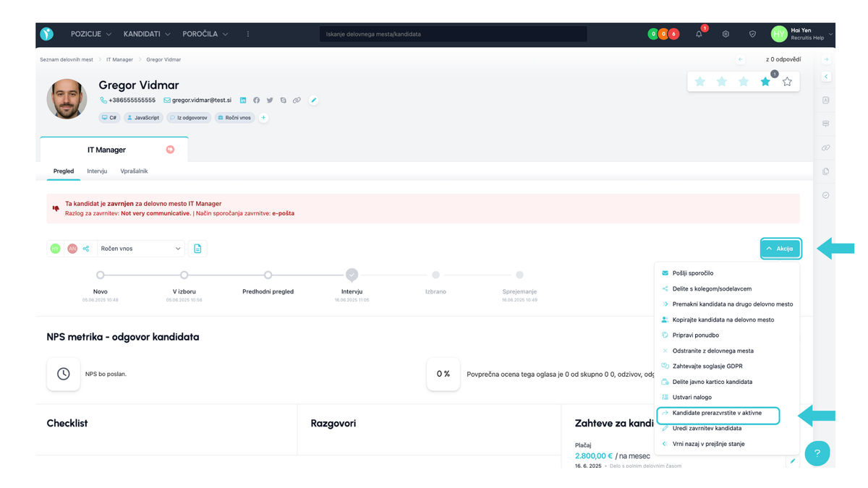Viewport: 868px width, 488px height.
Task: Switch to the Intervju tab
Action: coord(97,171)
